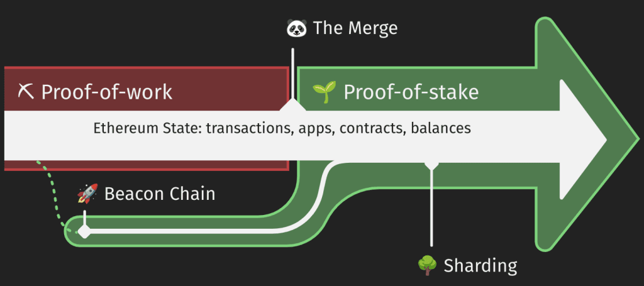Click the vertical line above the Sharding label
The width and height of the screenshot is (644, 286).
pos(431,207)
